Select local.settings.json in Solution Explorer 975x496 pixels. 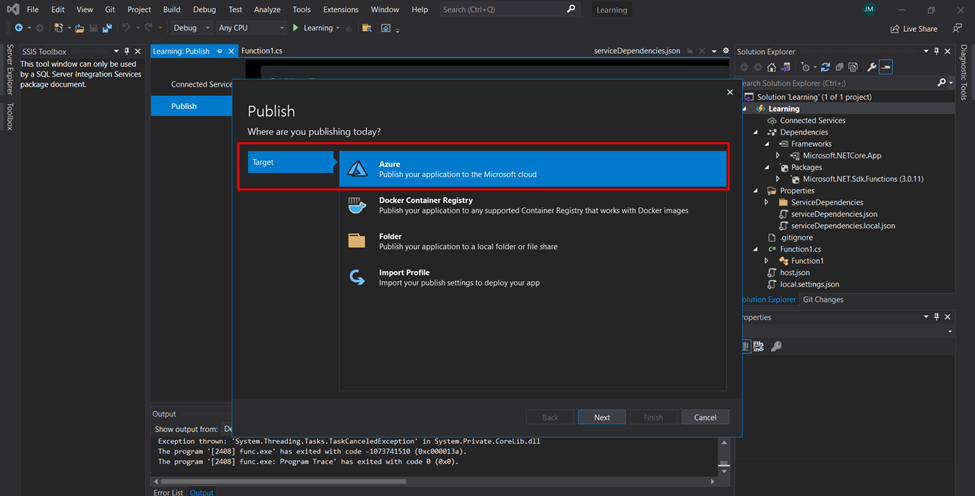tap(809, 285)
